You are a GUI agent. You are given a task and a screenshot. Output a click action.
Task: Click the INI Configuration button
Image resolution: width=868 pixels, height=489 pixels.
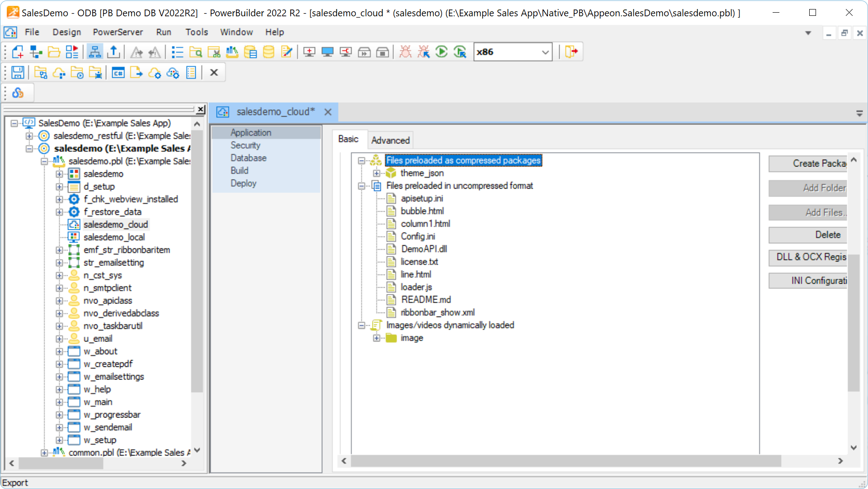click(x=808, y=281)
